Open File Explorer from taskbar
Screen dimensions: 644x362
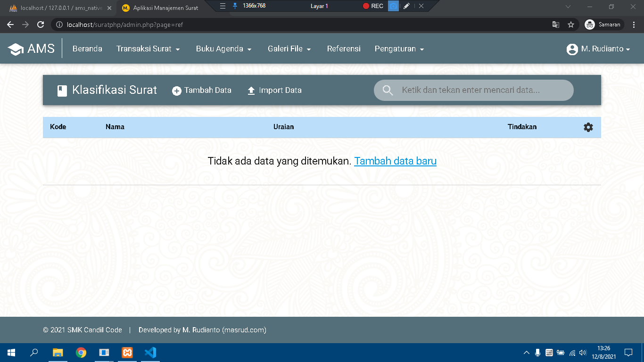coord(58,353)
